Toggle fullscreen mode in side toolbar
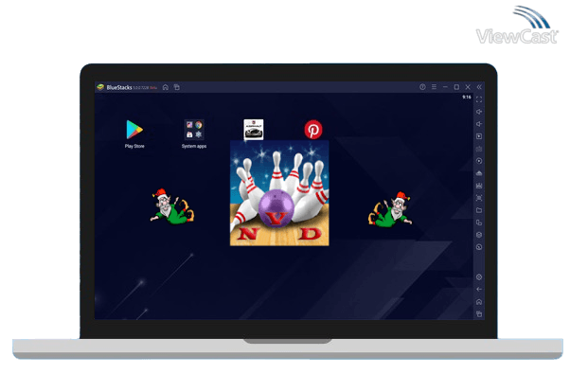 coord(479,99)
